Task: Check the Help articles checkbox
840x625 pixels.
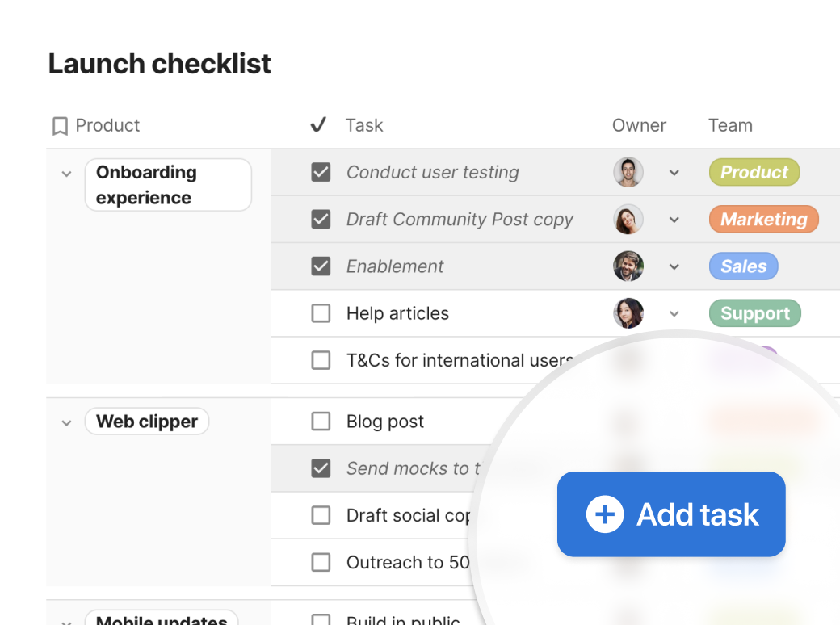Action: pos(321,313)
